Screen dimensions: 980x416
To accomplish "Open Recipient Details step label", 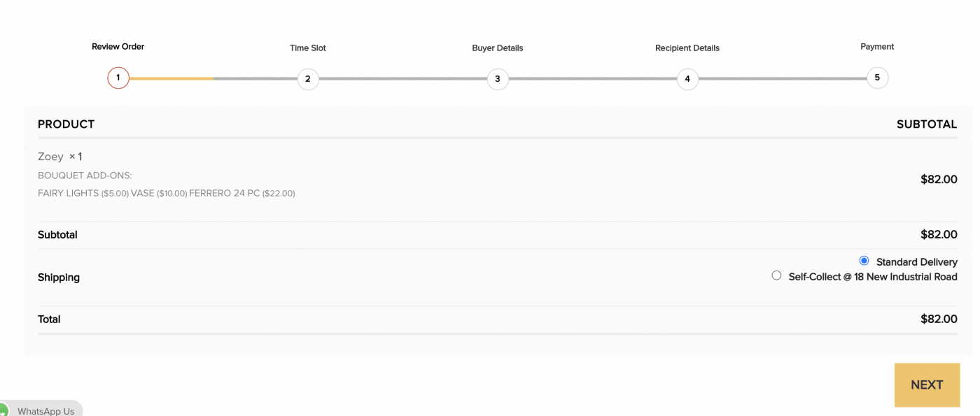I will pos(687,48).
